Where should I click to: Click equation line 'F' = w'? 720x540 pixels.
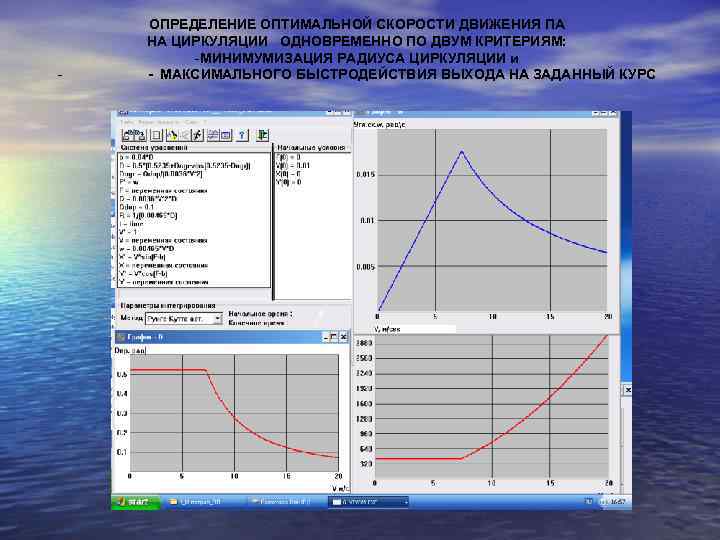coord(128,182)
